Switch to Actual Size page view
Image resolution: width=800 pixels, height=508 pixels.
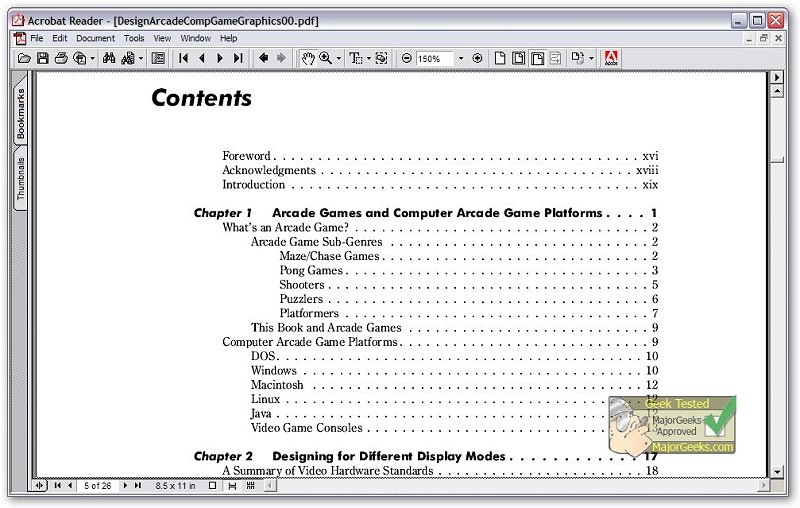[x=500, y=58]
